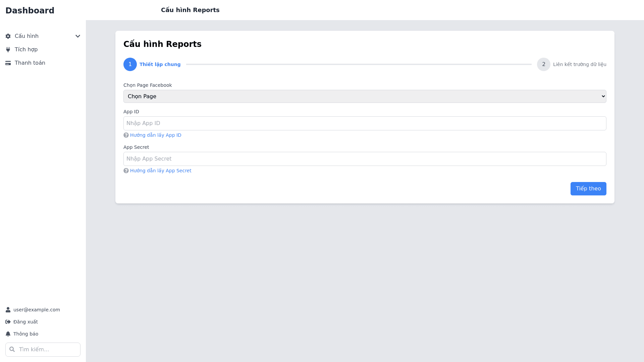The height and width of the screenshot is (362, 644).
Task: Click the plug icon for Tích hợp
Action: coord(8,50)
